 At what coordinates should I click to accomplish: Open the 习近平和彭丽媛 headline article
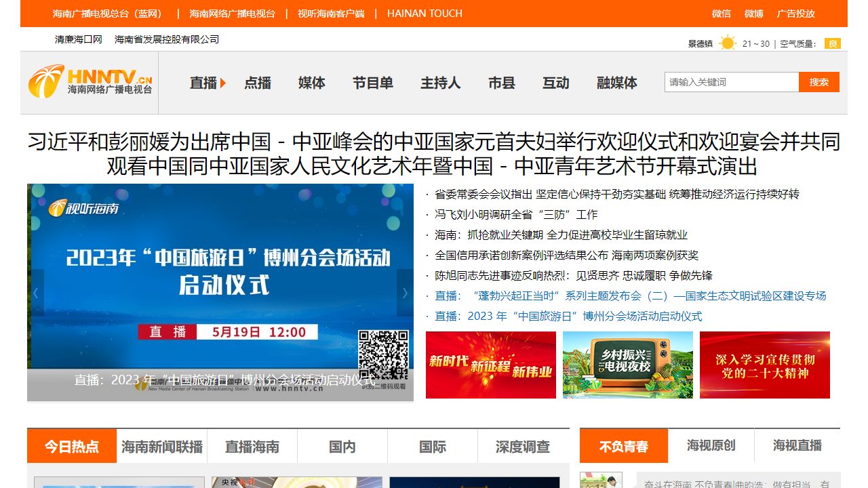(434, 154)
